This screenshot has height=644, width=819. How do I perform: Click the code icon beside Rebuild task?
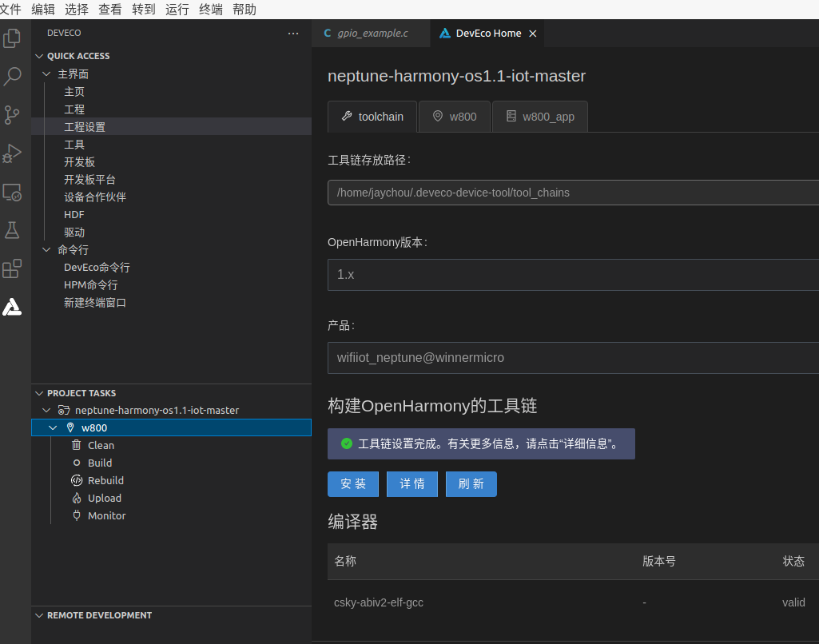(76, 480)
